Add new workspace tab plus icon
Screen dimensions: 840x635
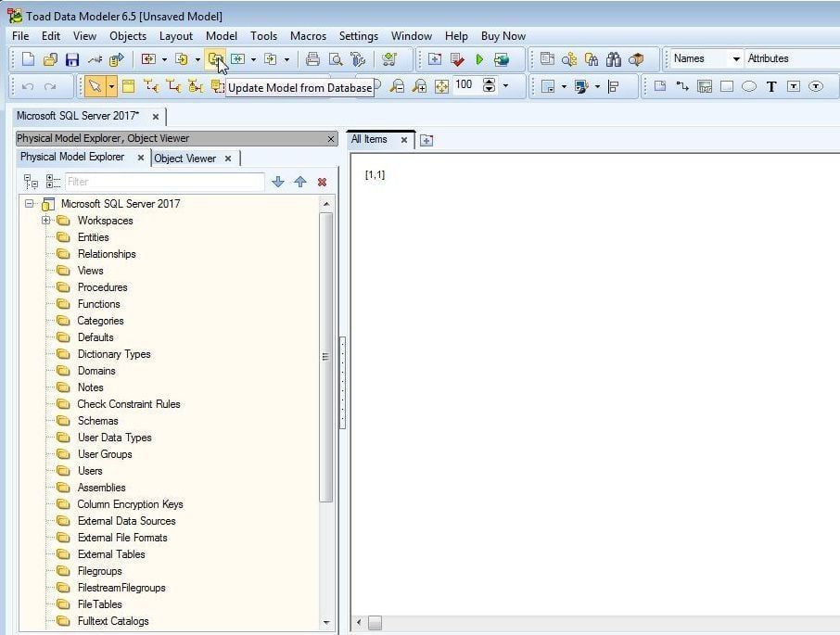426,140
